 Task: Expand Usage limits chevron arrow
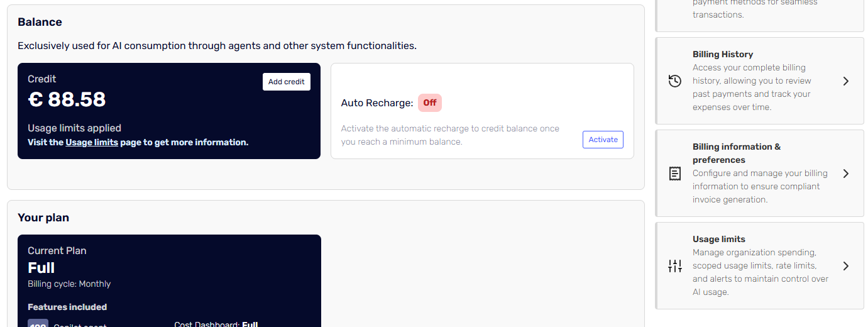pyautogui.click(x=846, y=266)
